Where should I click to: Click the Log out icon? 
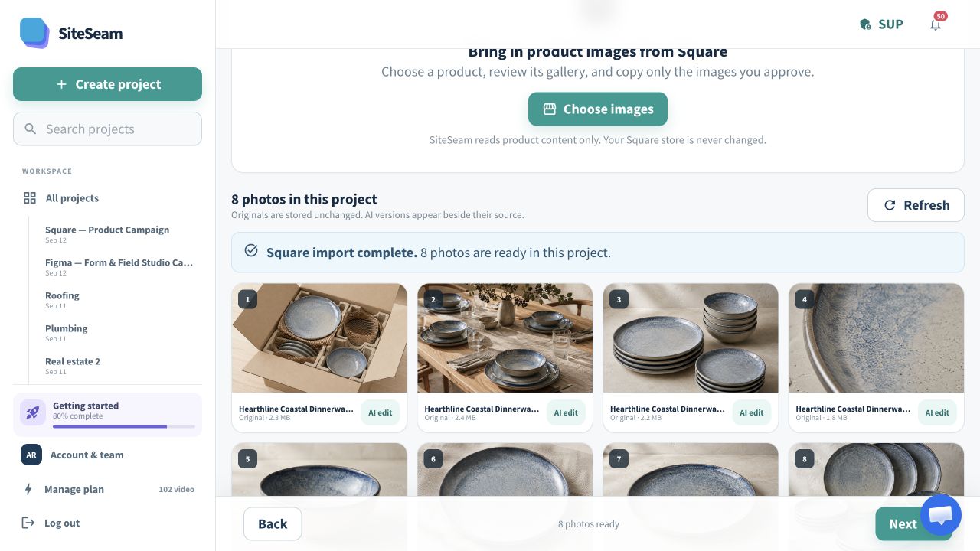point(28,523)
